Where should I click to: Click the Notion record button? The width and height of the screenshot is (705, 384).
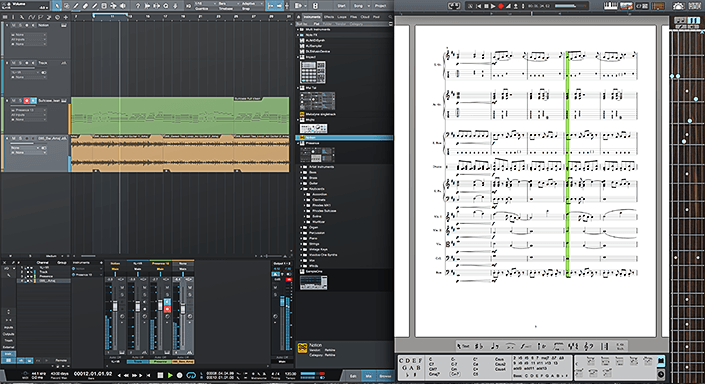point(500,6)
